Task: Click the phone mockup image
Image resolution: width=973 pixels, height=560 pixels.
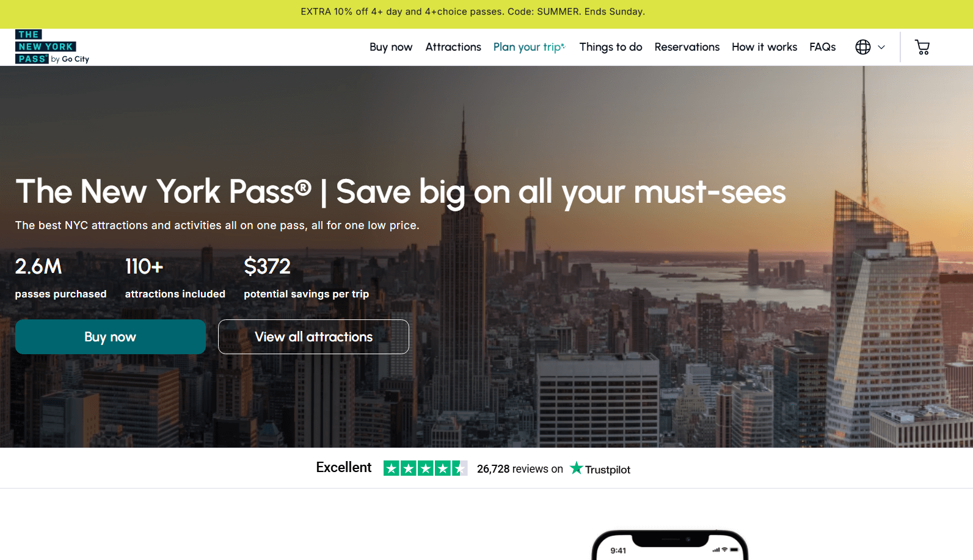Action: pos(670,545)
